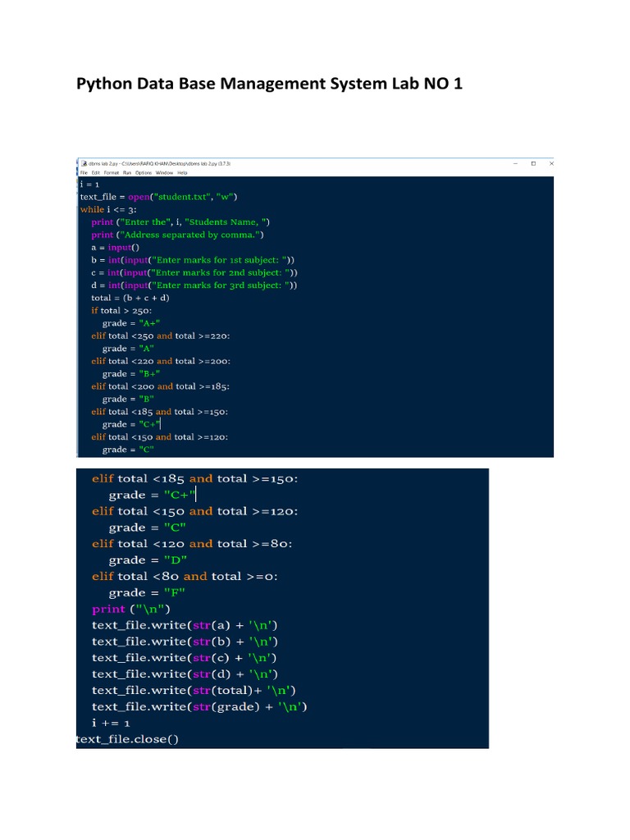Viewport: 630px width, 840px height.
Task: Click the line grade = "F"
Action: pyautogui.click(x=147, y=593)
